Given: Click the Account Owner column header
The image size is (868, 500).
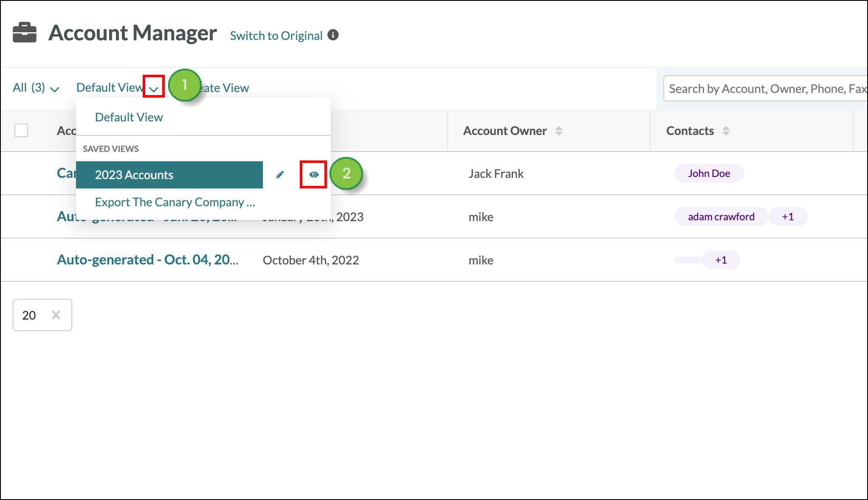Looking at the screenshot, I should (x=505, y=131).
